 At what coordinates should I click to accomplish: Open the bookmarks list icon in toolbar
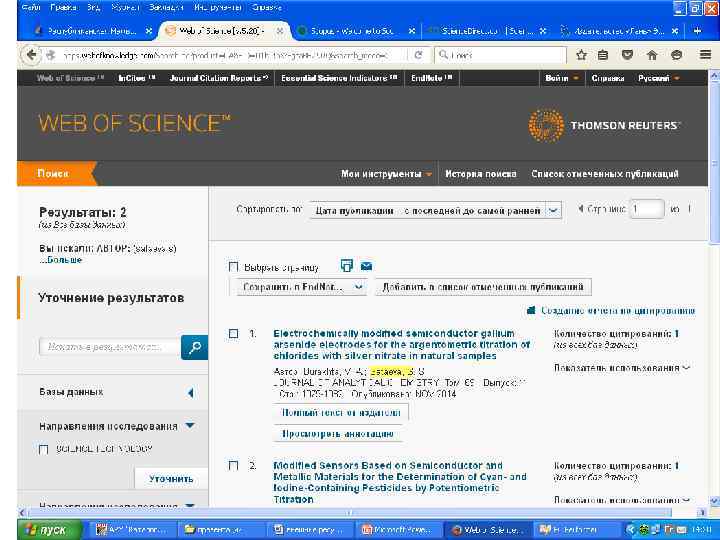click(603, 55)
